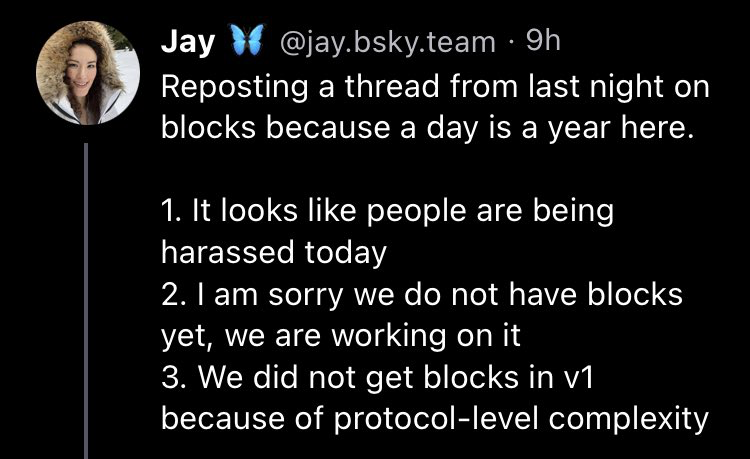Click the vertical thread connector line
The height and width of the screenshot is (459, 750).
(87, 300)
